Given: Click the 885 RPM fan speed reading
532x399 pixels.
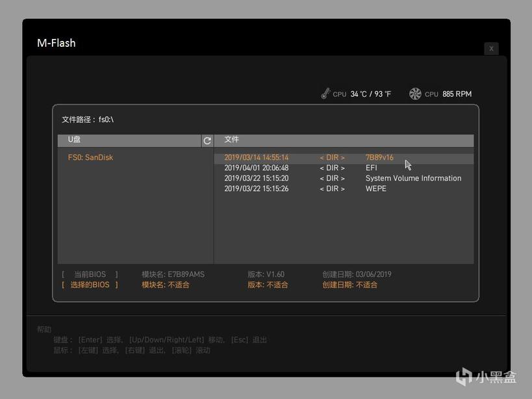Looking at the screenshot, I should pyautogui.click(x=457, y=94).
